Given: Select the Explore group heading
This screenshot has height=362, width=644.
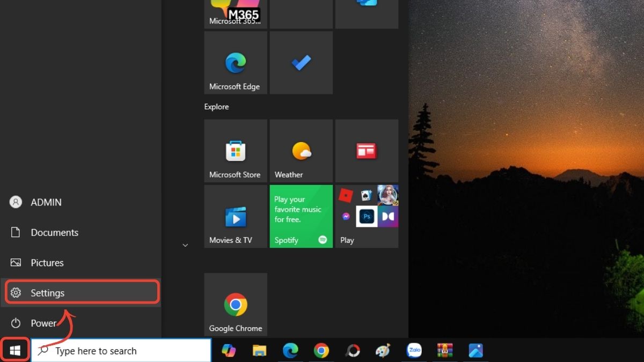Looking at the screenshot, I should pyautogui.click(x=216, y=107).
